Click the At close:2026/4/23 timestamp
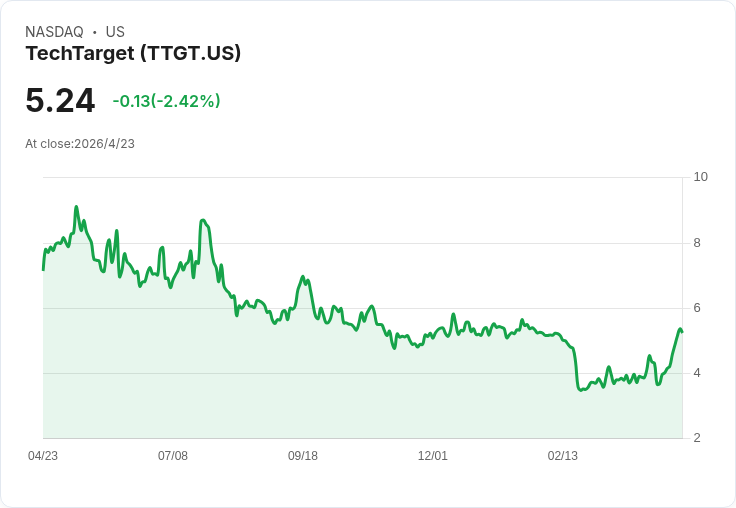This screenshot has height=508, width=736. [80, 144]
